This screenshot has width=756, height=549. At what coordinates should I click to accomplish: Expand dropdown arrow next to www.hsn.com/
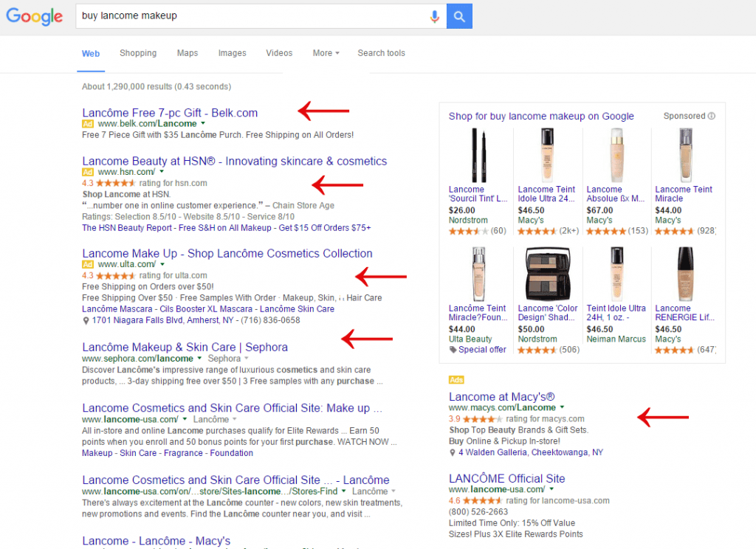[x=162, y=172]
